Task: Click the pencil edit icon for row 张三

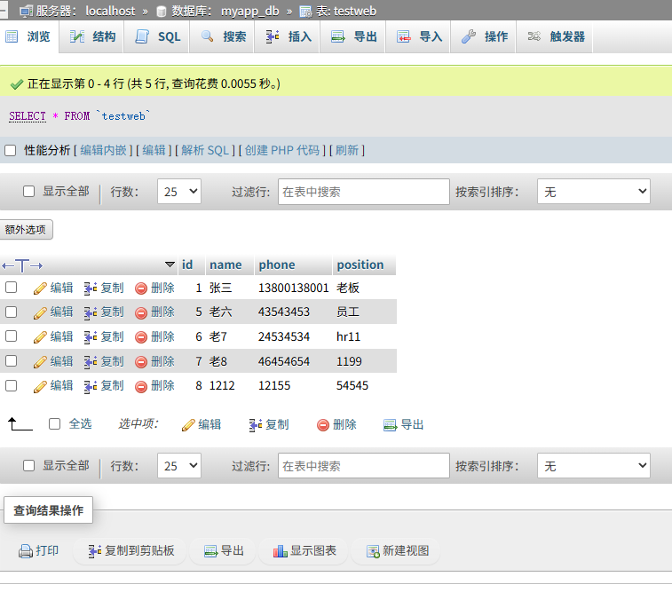Action: tap(40, 288)
